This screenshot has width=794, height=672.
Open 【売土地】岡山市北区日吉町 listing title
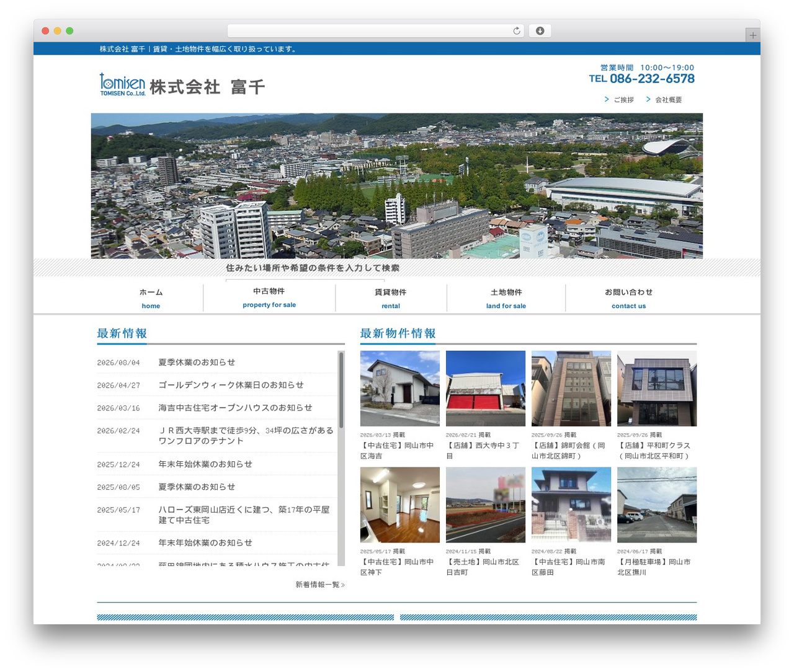click(x=483, y=567)
